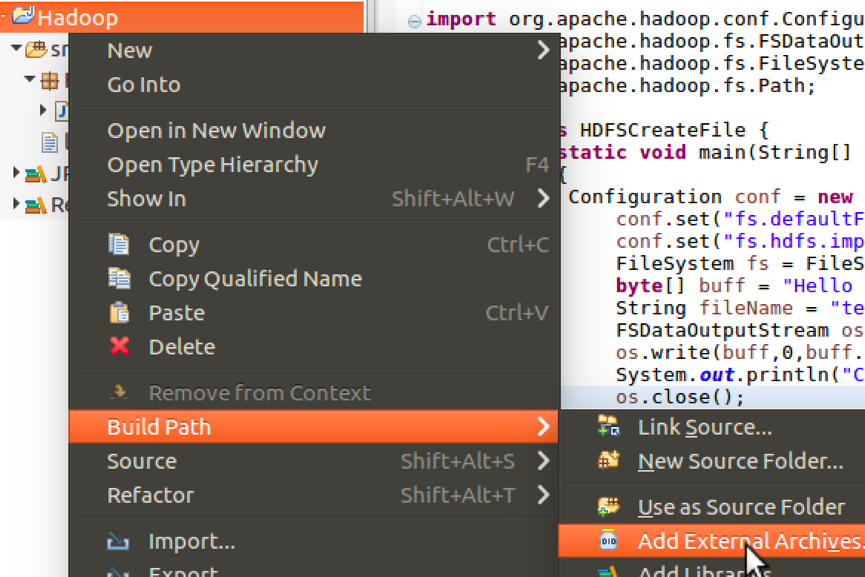The image size is (865, 577).
Task: Click Open in New Window
Action: (x=215, y=129)
